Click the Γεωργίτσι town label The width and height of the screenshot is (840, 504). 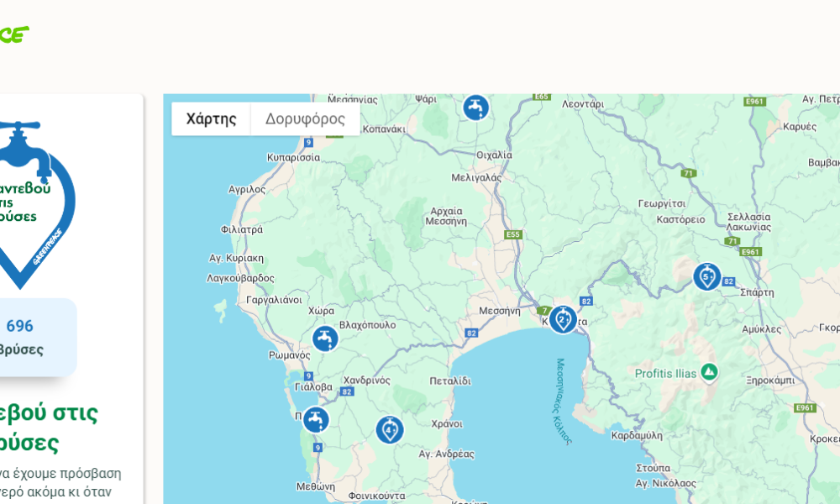tap(662, 203)
